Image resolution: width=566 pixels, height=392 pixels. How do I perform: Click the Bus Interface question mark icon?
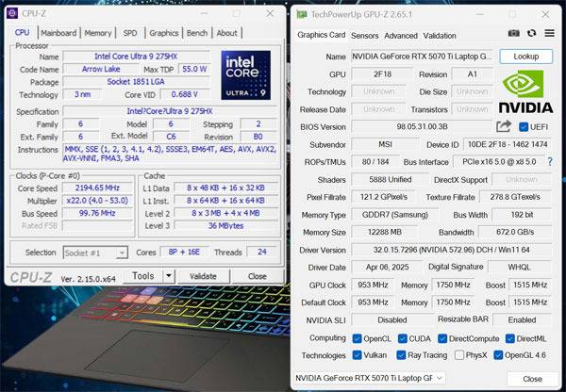[x=550, y=162]
